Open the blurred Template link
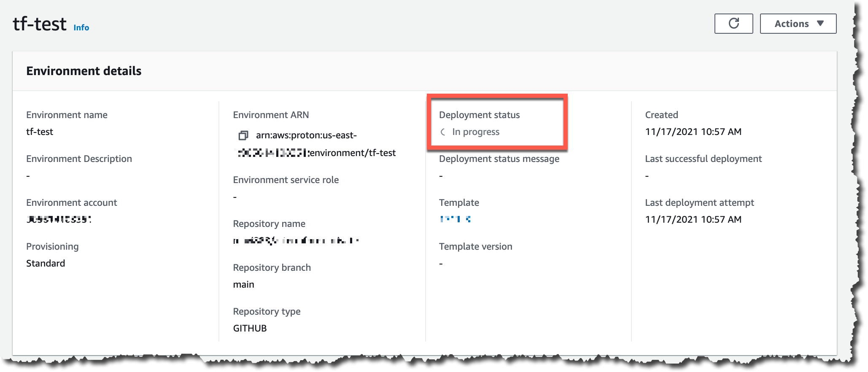The image size is (868, 372). (455, 219)
